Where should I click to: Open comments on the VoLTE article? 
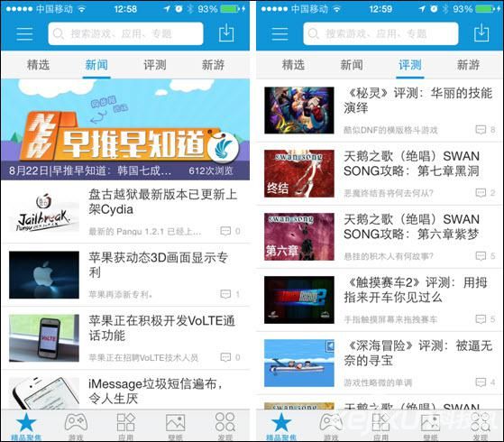[230, 357]
